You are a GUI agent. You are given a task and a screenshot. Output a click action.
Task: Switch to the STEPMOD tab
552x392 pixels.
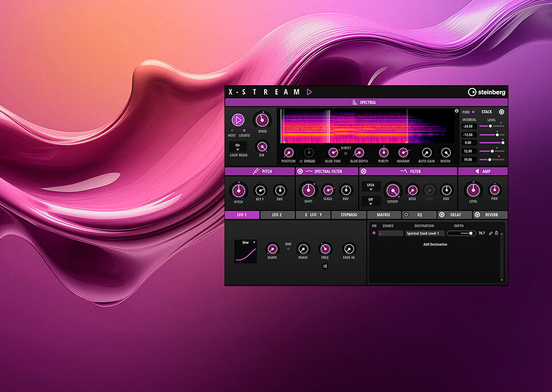click(x=349, y=215)
